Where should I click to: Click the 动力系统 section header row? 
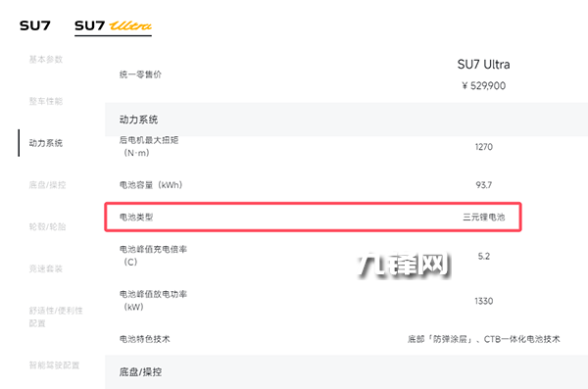[x=346, y=120]
